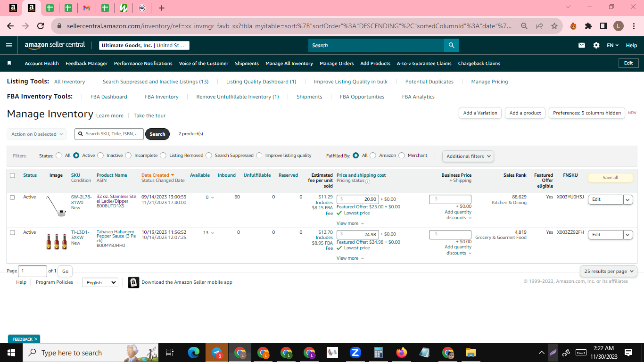Open Preferences: 5 columns hidden
The height and width of the screenshot is (362, 644).
coord(587,113)
